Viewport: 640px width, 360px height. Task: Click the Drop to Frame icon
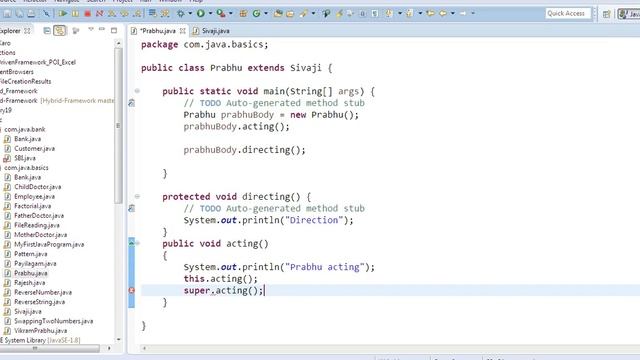[x=152, y=13]
